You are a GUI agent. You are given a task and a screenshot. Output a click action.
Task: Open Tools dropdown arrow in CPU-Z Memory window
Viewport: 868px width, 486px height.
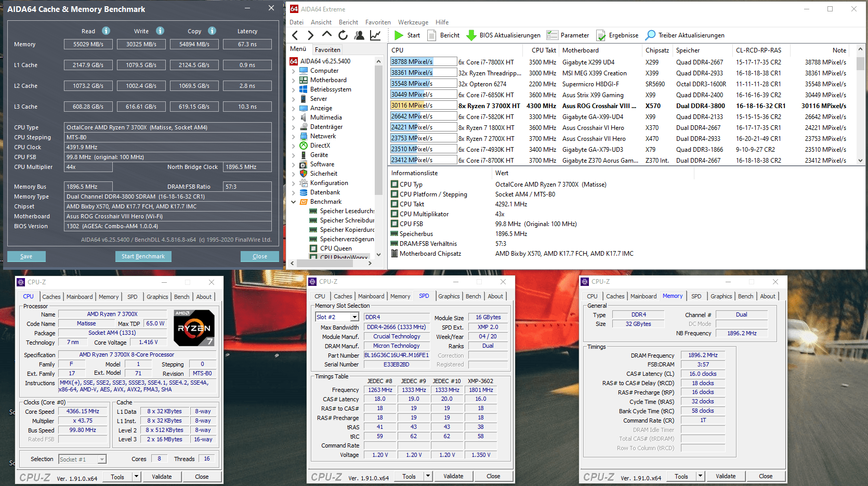[x=700, y=476]
